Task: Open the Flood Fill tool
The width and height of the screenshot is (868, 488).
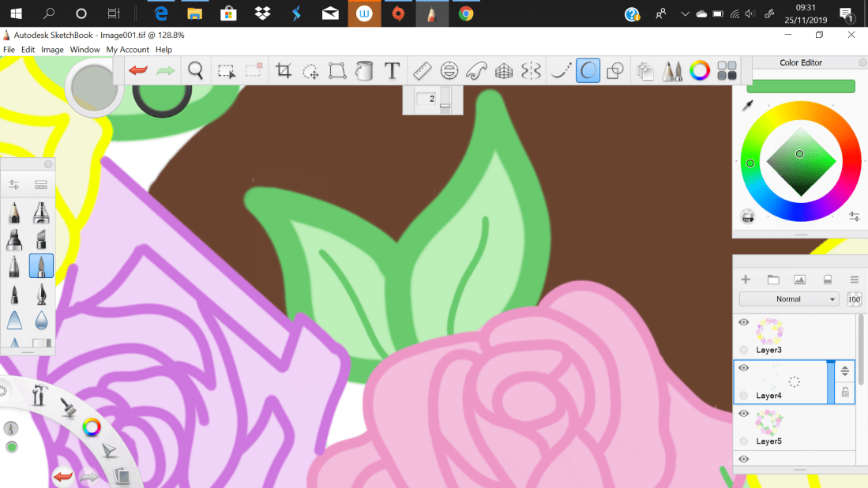Action: pos(364,70)
